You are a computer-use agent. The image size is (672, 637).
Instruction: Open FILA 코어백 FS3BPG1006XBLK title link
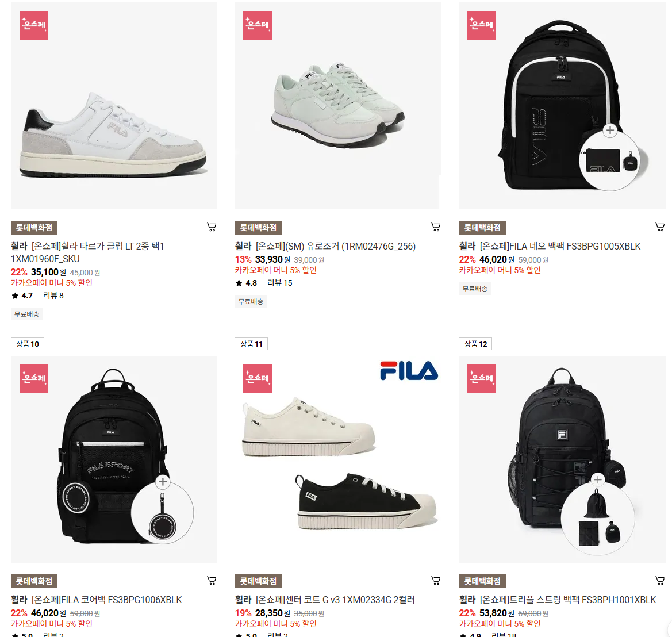click(x=97, y=600)
